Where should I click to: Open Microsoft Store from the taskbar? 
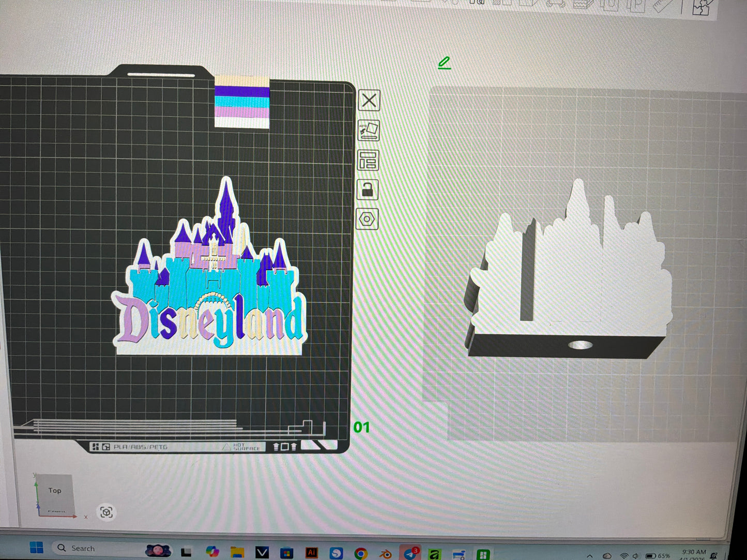coord(286,553)
